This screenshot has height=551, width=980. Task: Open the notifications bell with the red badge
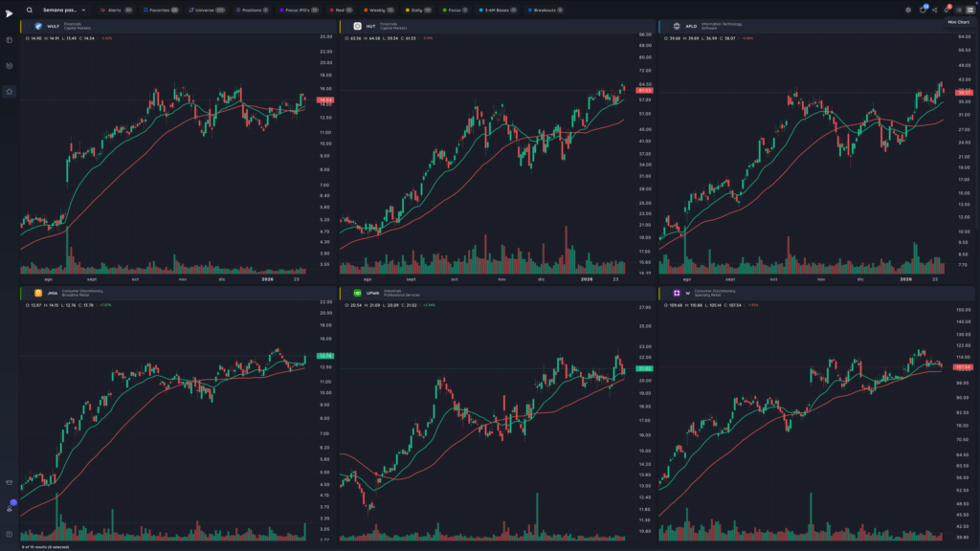(x=947, y=10)
